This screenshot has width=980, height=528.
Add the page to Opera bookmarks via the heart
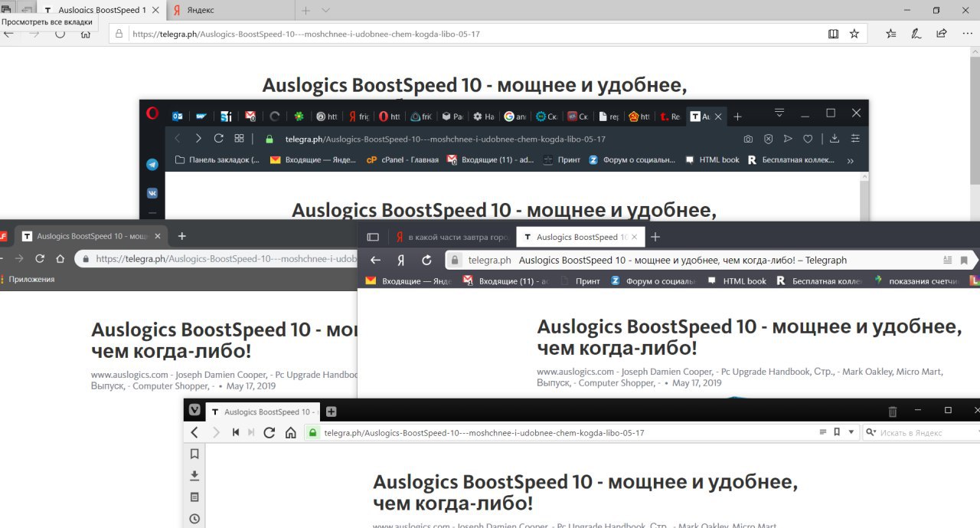point(808,139)
